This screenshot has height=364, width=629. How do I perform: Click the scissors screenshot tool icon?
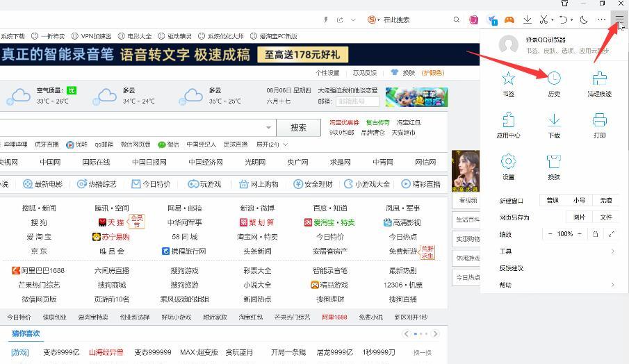[x=544, y=19]
